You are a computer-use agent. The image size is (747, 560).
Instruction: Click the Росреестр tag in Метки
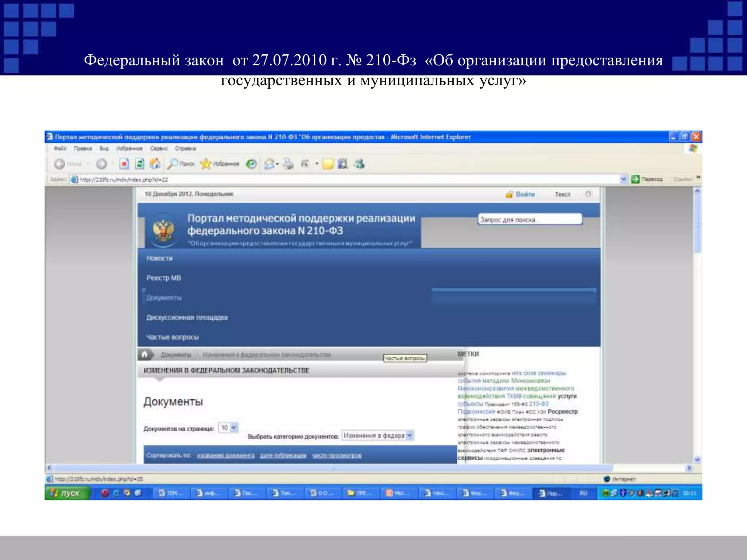[x=563, y=412]
